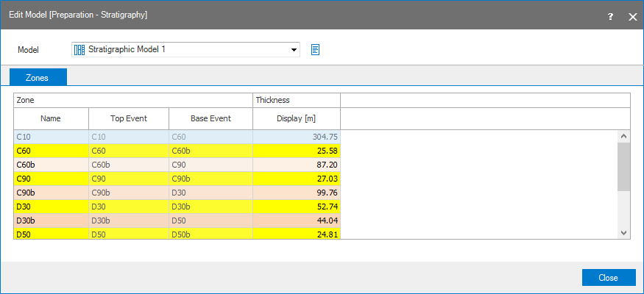
Task: Select the D30b zone row name
Action: (x=51, y=220)
